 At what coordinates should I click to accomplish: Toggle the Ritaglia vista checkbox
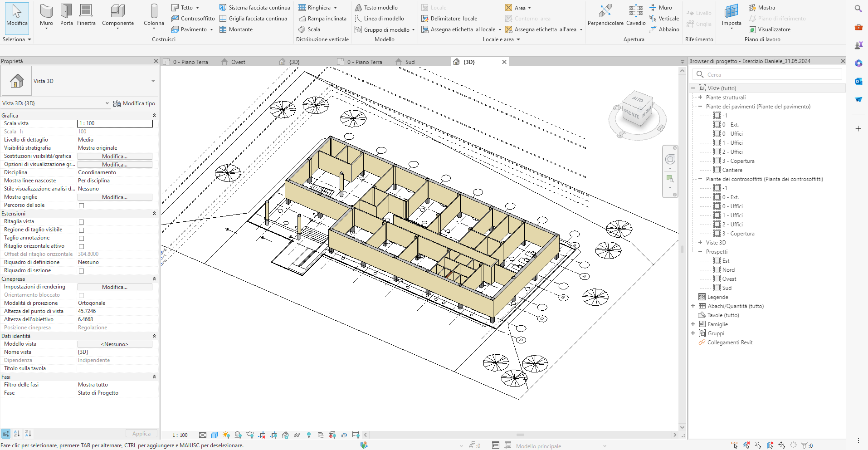(x=82, y=222)
